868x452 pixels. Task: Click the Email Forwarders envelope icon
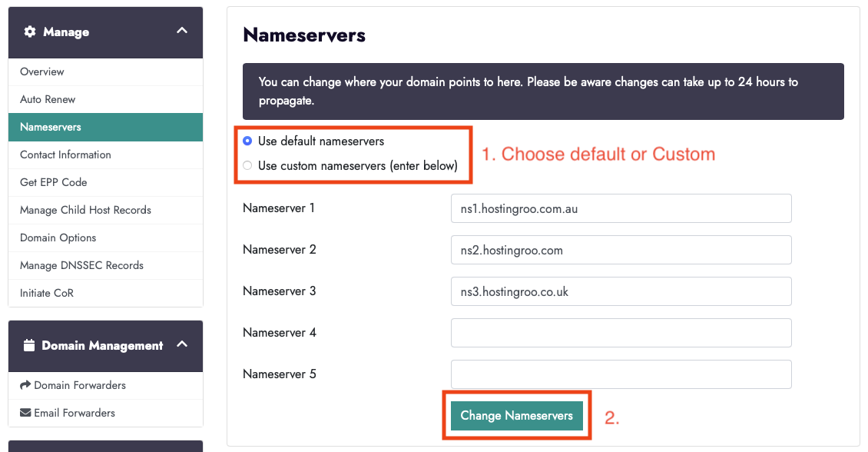click(25, 413)
